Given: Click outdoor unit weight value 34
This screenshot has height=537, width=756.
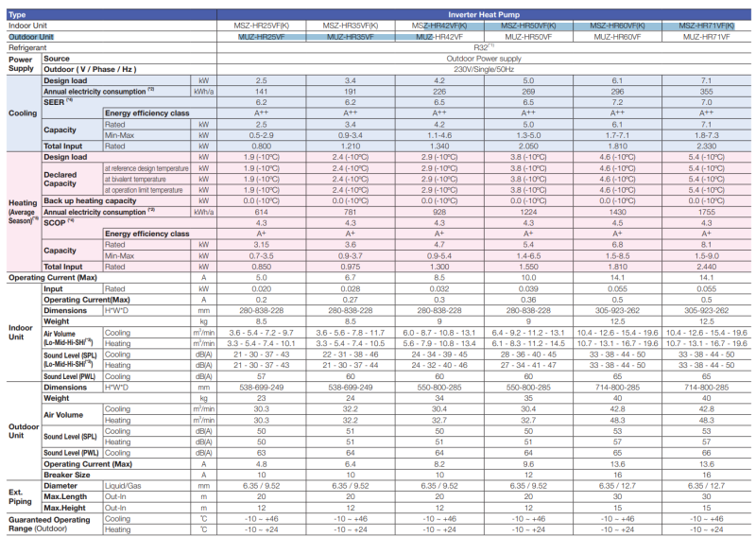Looking at the screenshot, I should tap(439, 399).
